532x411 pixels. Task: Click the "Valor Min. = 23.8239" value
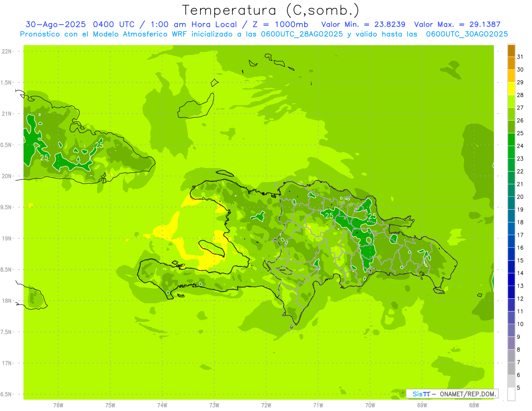pyautogui.click(x=363, y=24)
